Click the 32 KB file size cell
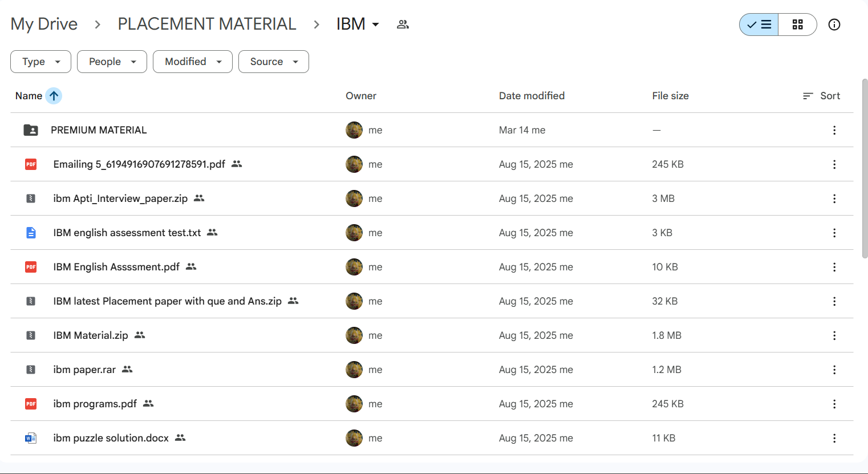 click(x=665, y=301)
